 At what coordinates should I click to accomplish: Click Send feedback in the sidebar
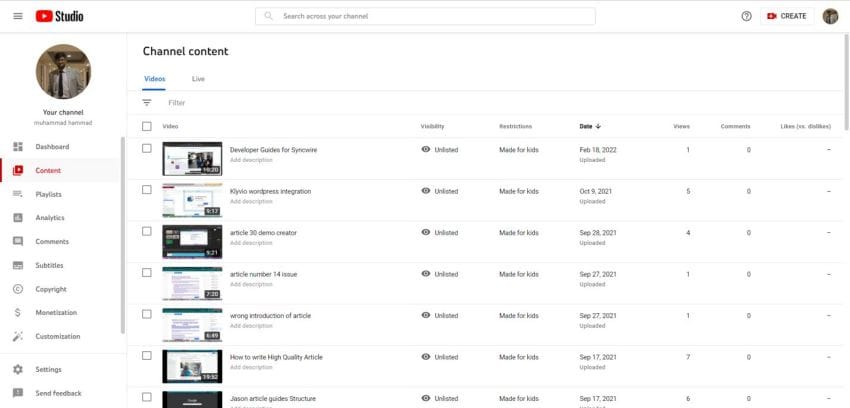coord(58,393)
